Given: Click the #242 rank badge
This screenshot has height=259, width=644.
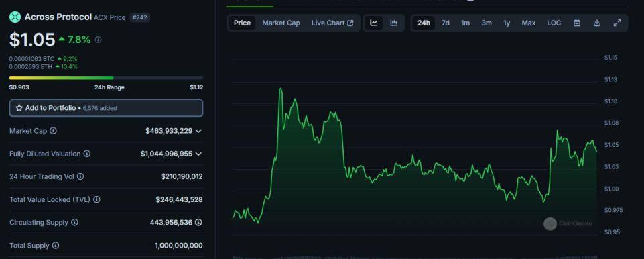Looking at the screenshot, I should [139, 17].
